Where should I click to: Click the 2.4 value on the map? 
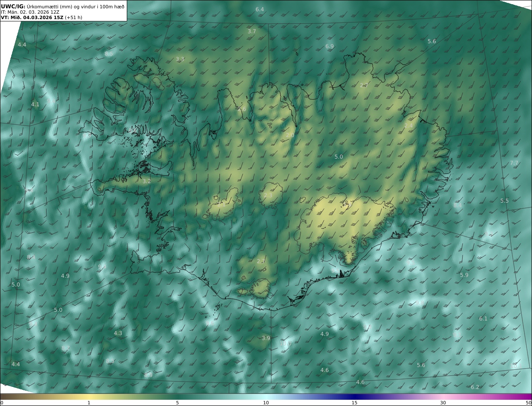pos(409,125)
